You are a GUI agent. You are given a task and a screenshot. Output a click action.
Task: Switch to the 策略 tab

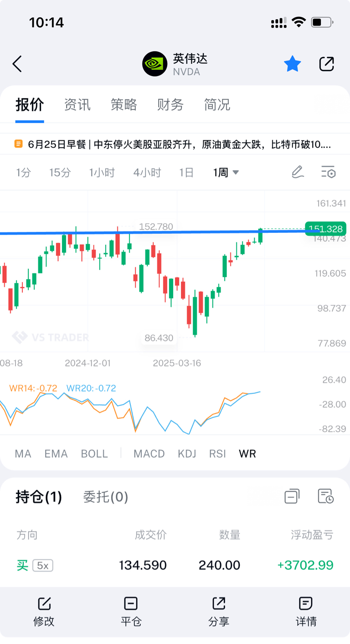124,105
